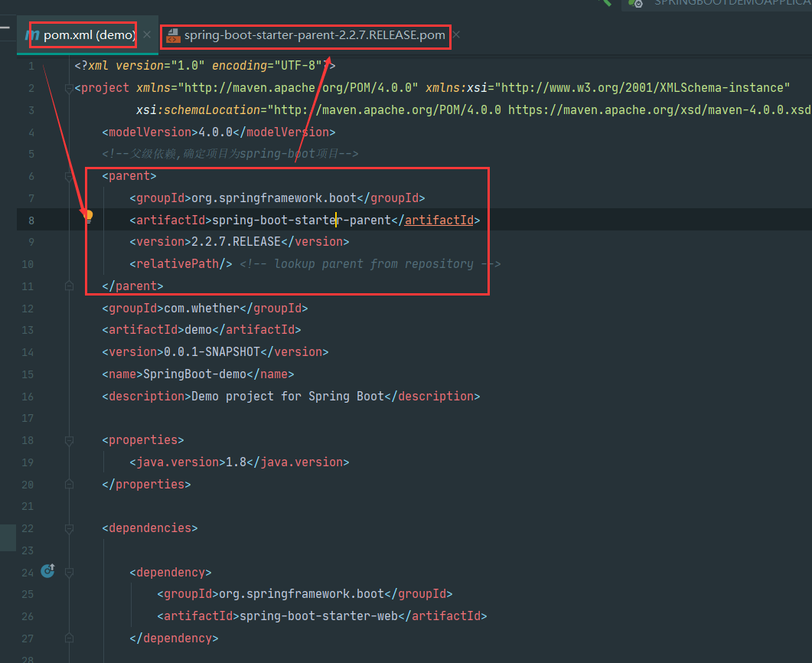Click org.springframework.boot on line 25
This screenshot has height=663, width=812.
[x=302, y=594]
